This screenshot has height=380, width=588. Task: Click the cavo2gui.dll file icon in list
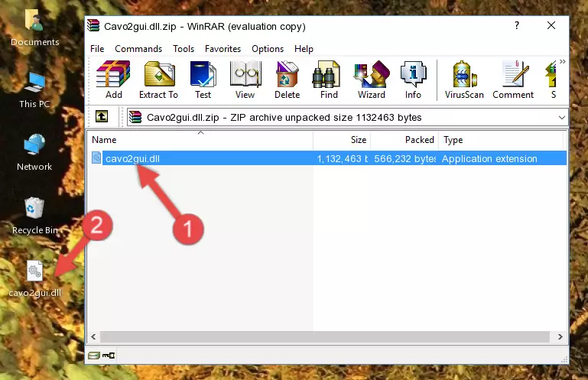tap(96, 158)
